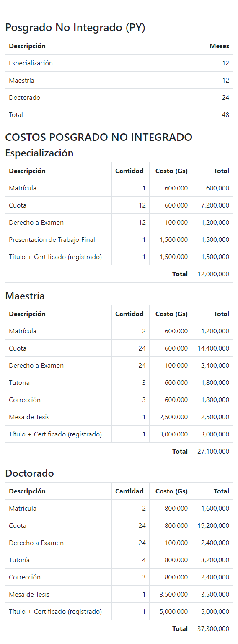Select the Meses column header
The image size is (238, 644).
tap(220, 46)
